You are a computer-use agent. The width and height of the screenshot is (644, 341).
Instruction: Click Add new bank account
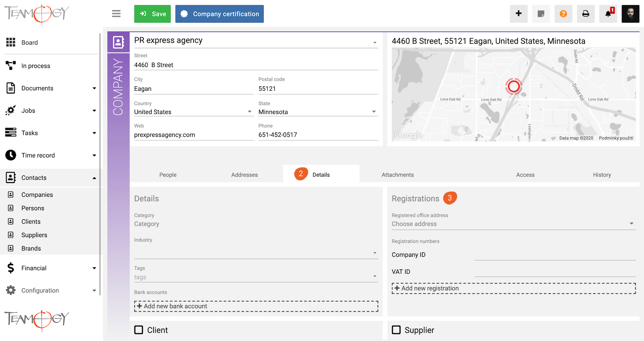click(256, 306)
